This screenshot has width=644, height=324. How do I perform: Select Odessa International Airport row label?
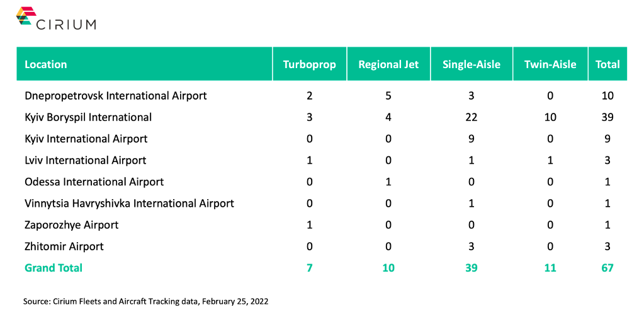[x=94, y=182]
